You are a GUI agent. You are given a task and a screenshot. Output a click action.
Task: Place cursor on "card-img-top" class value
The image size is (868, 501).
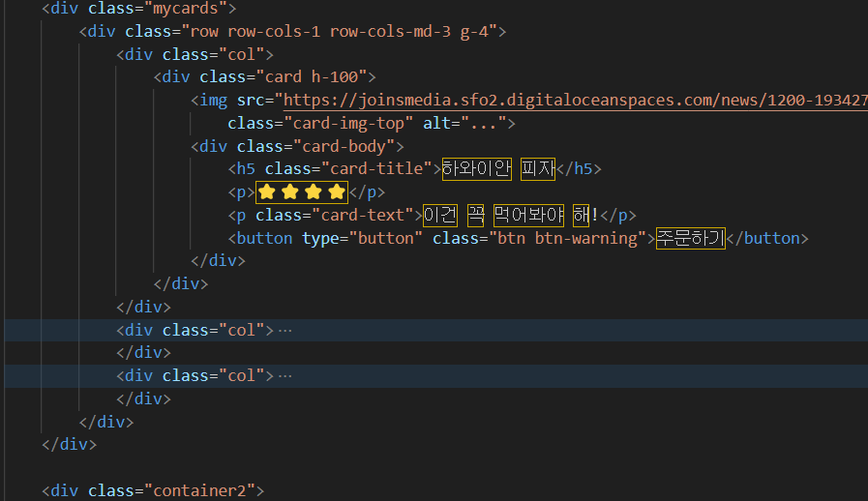pos(348,124)
